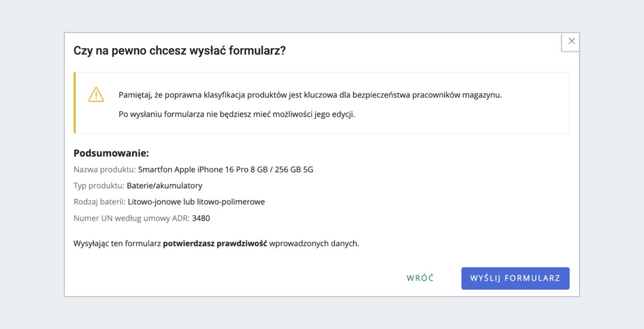Image resolution: width=644 pixels, height=329 pixels.
Task: Click the dialog title about sending the form
Action: pos(180,51)
